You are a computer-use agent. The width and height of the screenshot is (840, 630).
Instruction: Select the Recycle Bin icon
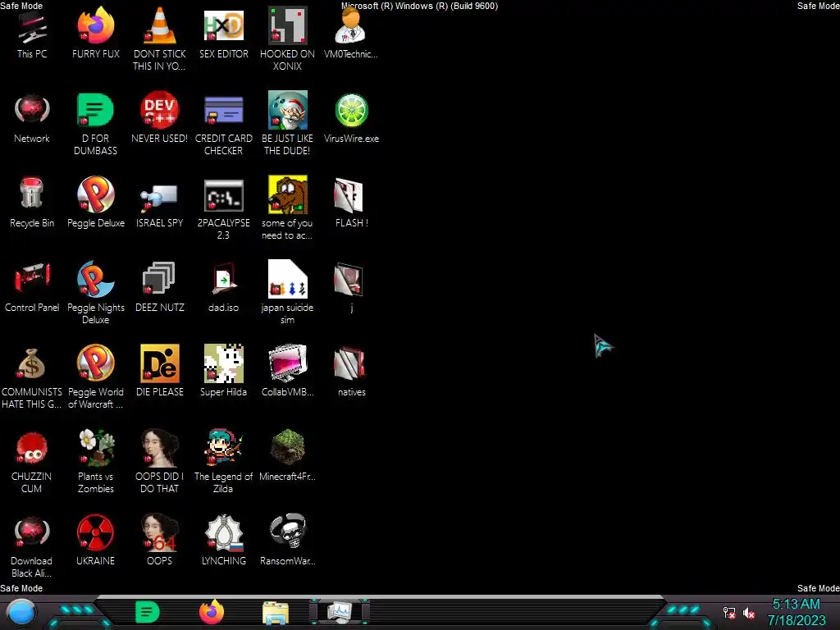click(x=32, y=194)
